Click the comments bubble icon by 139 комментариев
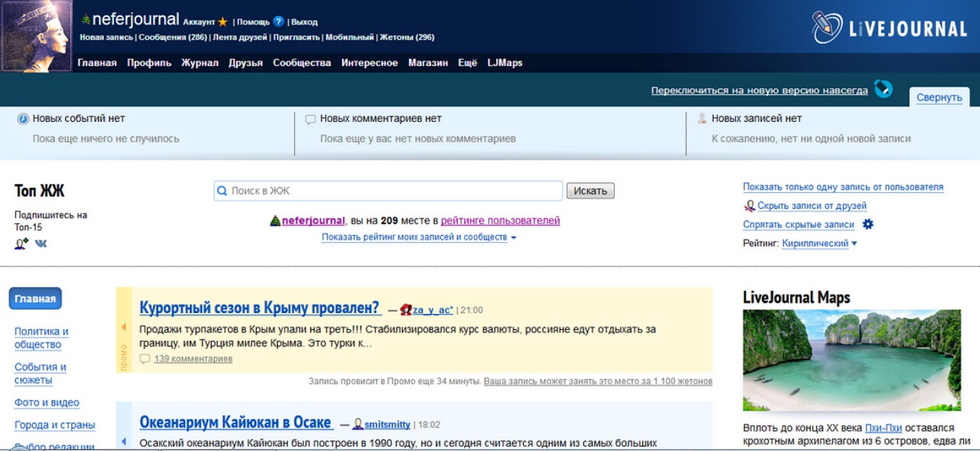The height and width of the screenshot is (451, 980). click(x=145, y=358)
